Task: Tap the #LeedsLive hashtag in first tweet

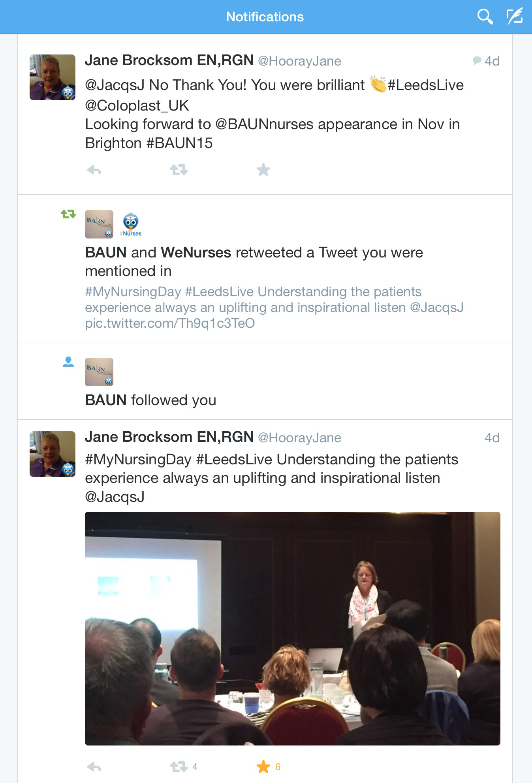Action: (x=426, y=85)
